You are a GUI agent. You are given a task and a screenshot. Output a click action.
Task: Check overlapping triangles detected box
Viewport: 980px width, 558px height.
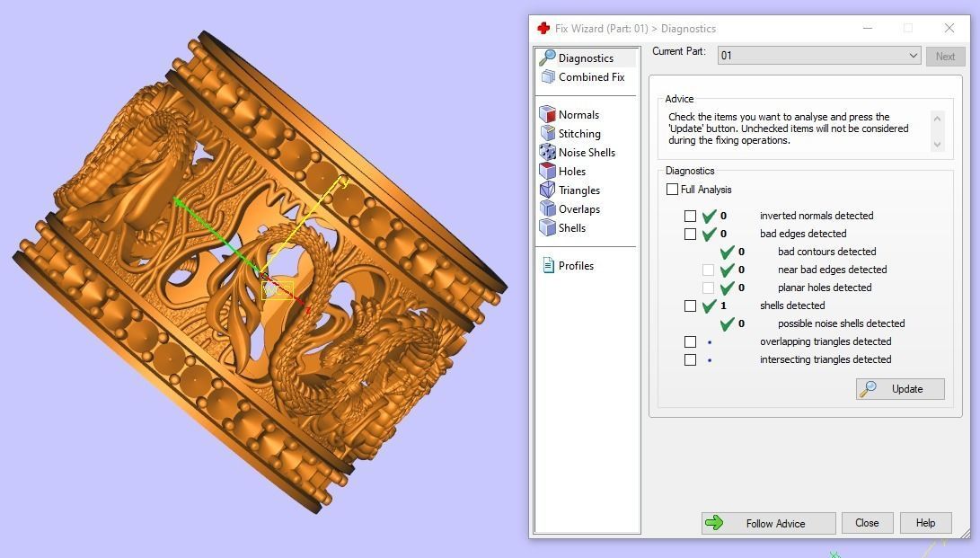(690, 341)
